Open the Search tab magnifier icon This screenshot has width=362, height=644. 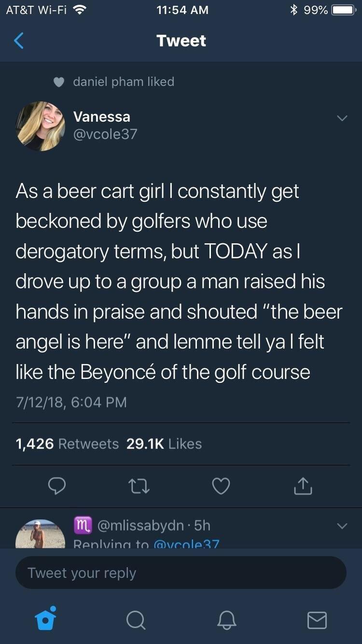pos(136,620)
